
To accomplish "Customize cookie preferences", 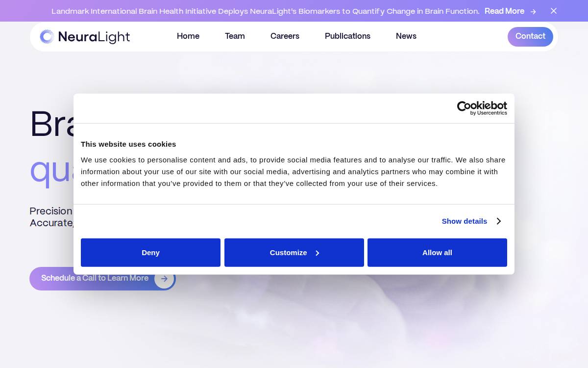I will coord(294,253).
